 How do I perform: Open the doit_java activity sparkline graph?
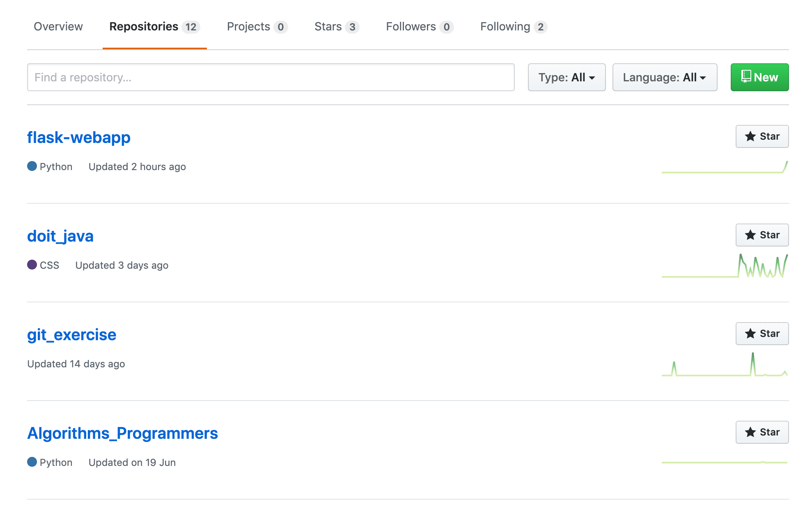(725, 266)
